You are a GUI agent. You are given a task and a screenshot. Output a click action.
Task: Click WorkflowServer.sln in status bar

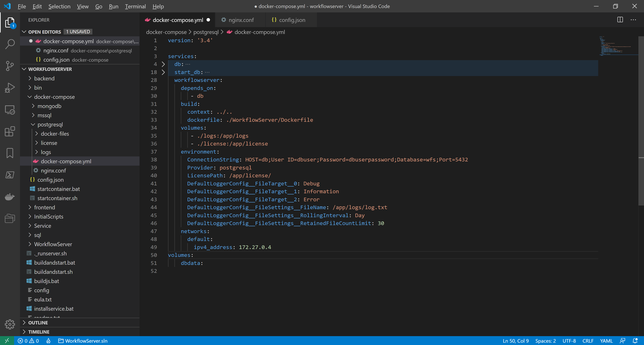(x=83, y=341)
